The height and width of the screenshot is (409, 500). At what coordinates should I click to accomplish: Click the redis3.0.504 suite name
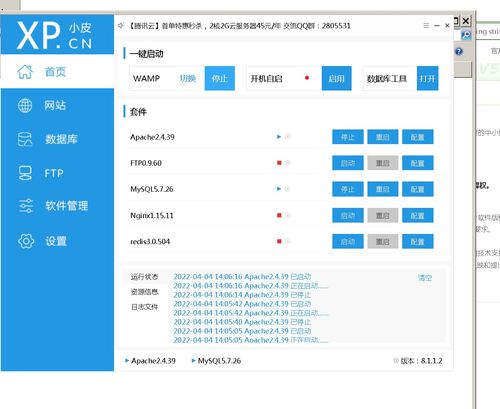(150, 241)
